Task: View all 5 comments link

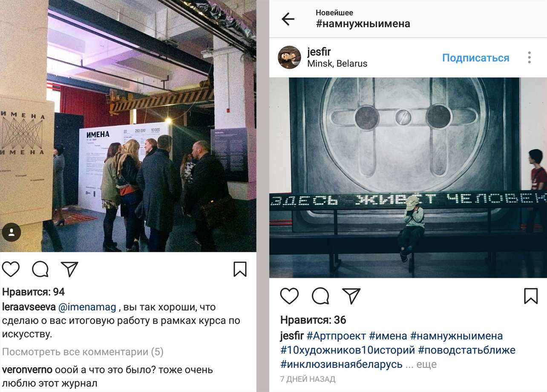Action: coord(83,352)
